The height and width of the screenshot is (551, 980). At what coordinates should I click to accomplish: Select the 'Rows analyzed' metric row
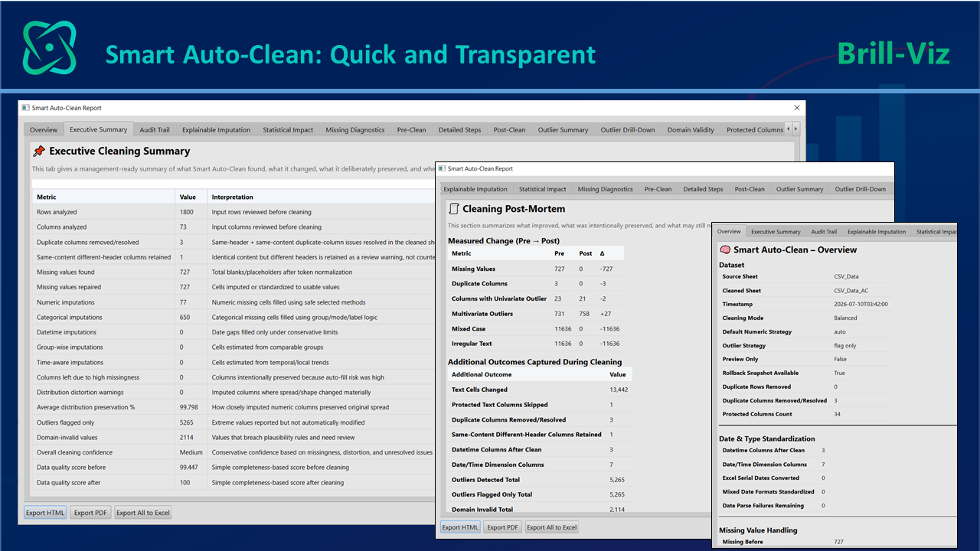[x=234, y=212]
